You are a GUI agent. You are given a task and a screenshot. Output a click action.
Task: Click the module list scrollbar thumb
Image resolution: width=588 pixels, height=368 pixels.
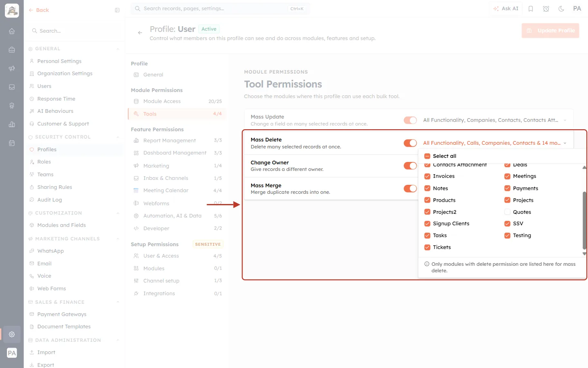(x=584, y=220)
